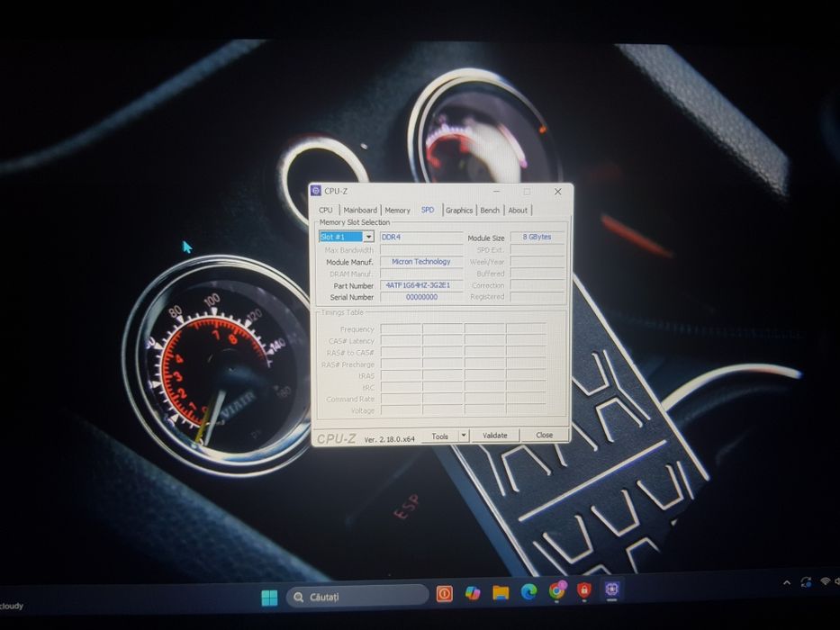The width and height of the screenshot is (840, 630).
Task: Click the Module Size label
Action: [x=486, y=238]
